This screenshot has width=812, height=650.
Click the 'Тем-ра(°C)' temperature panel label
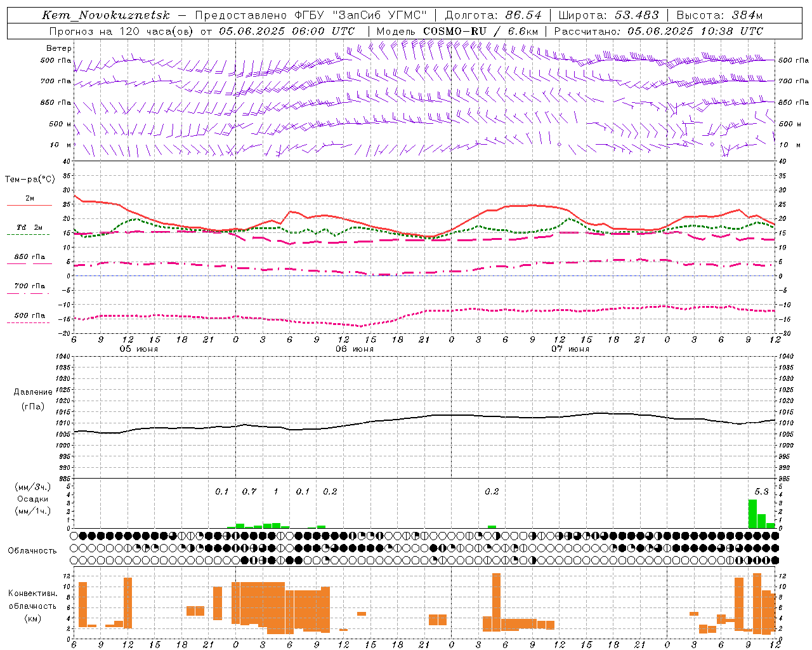[30, 180]
